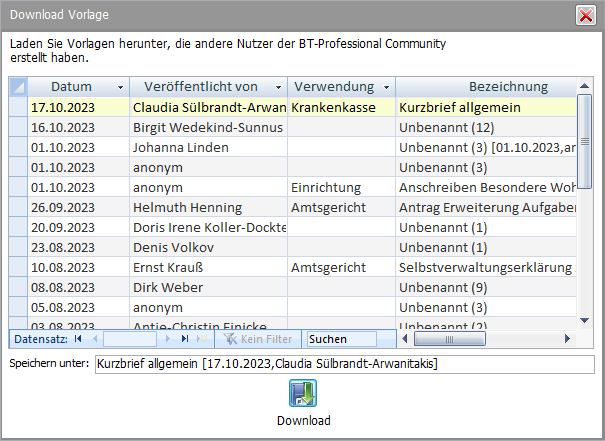605x441 pixels.
Task: Go to next record in navigator
Action: coord(166,340)
